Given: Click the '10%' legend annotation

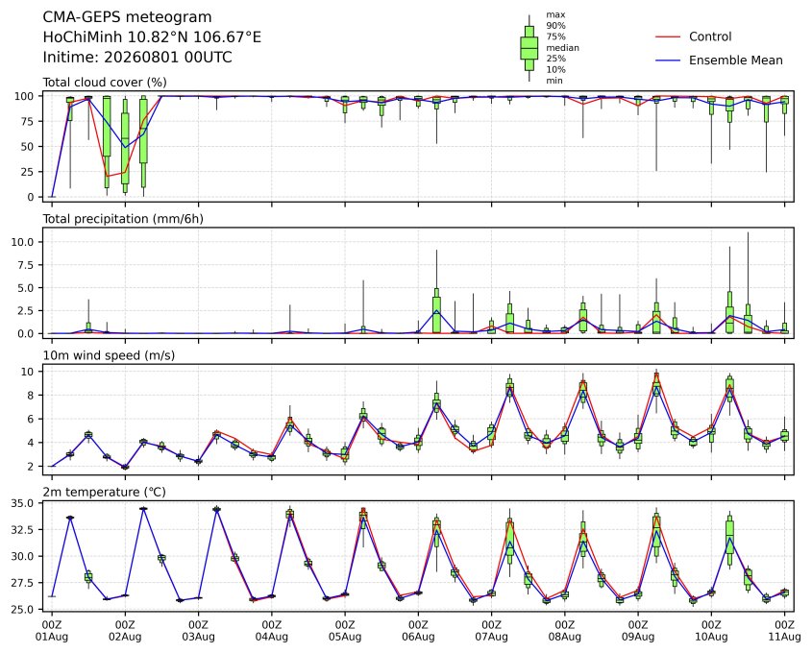Looking at the screenshot, I should (x=555, y=69).
